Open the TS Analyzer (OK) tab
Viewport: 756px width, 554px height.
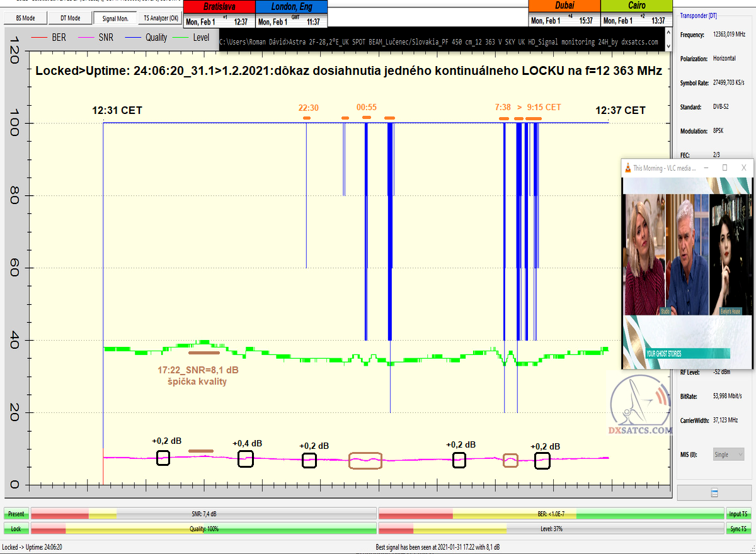161,18
